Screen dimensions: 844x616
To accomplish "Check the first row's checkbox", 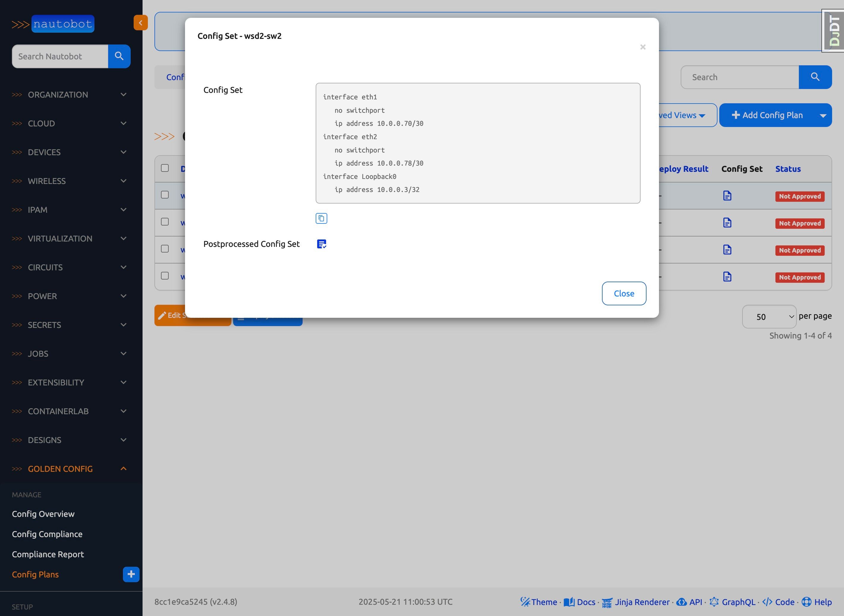I will 165,195.
